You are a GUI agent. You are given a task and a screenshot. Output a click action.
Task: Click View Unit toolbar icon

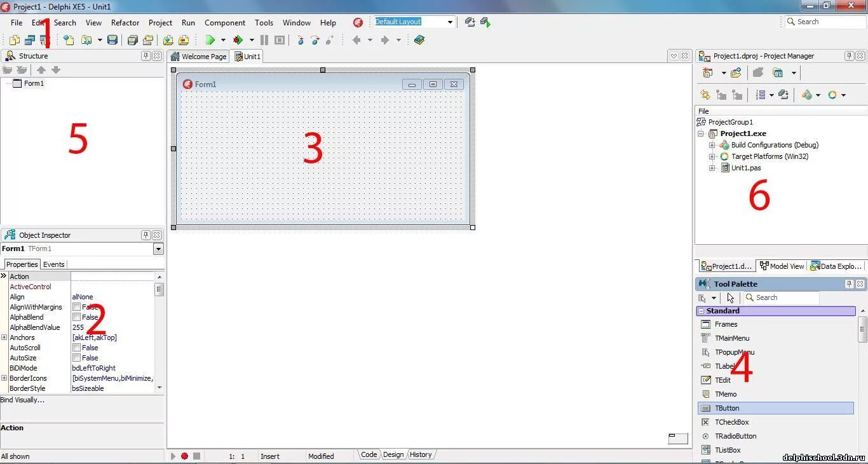14,40
